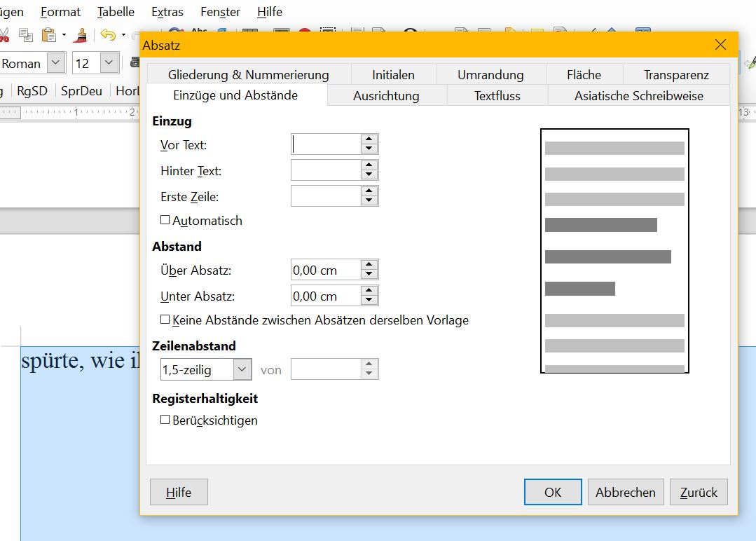Click the Copy icon in the toolbar
This screenshot has height=541, width=756.
coord(26,34)
